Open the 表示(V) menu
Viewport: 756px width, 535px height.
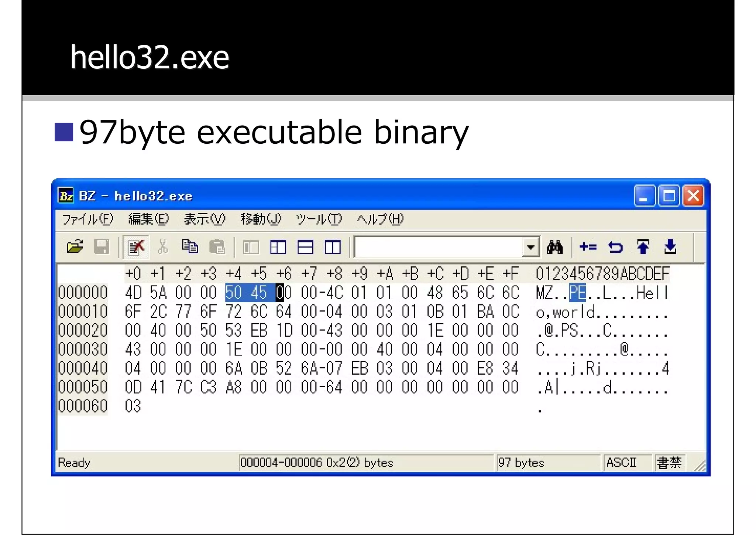[x=205, y=219]
